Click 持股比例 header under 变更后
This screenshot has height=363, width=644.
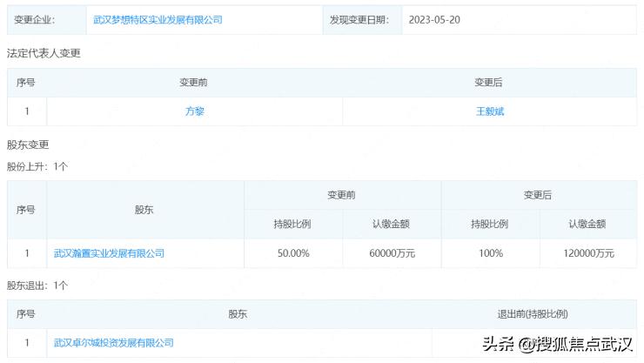[490, 225]
